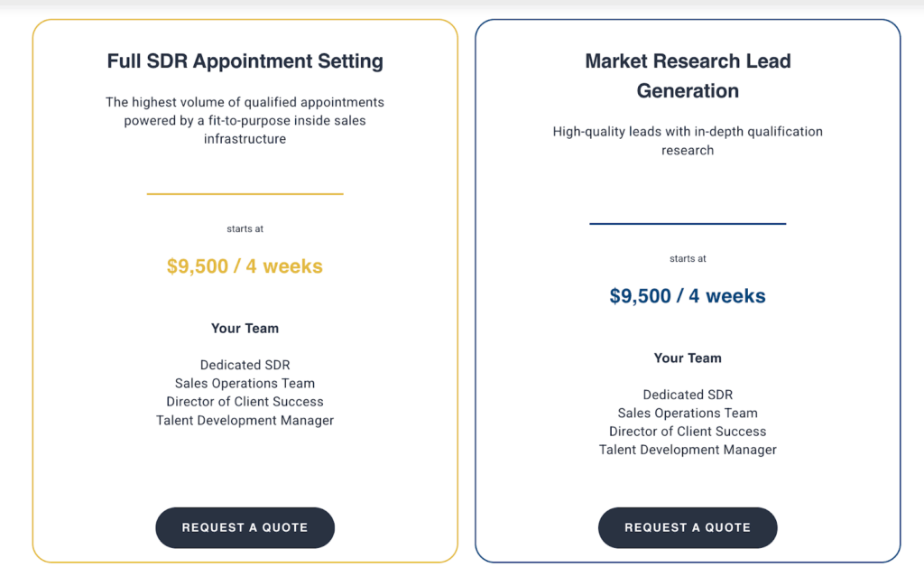Select the Market Research Lead Generation heading
Image resolution: width=924 pixels, height=586 pixels.
(688, 76)
